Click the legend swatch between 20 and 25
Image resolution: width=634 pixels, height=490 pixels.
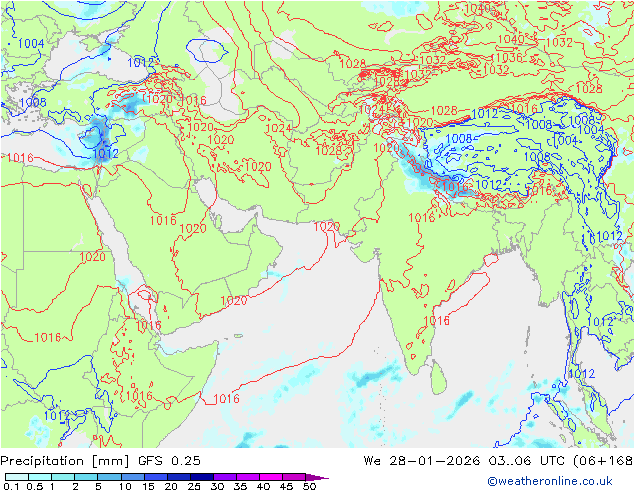(178, 477)
